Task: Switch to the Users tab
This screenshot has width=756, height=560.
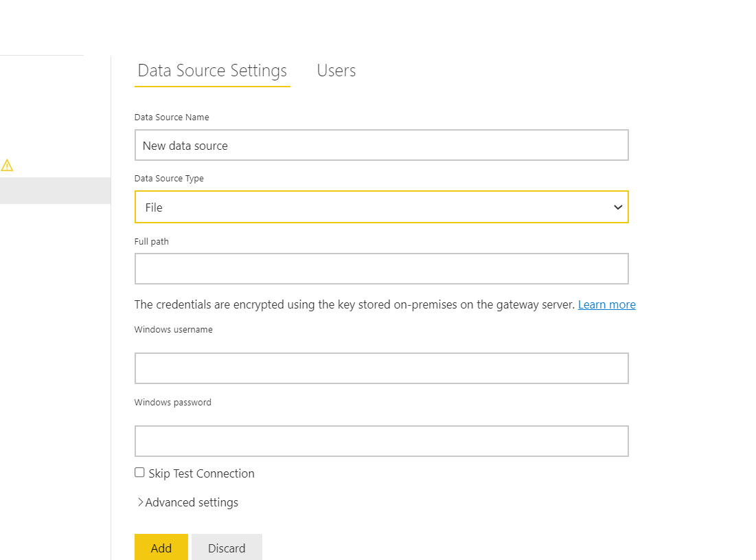Action: point(336,70)
